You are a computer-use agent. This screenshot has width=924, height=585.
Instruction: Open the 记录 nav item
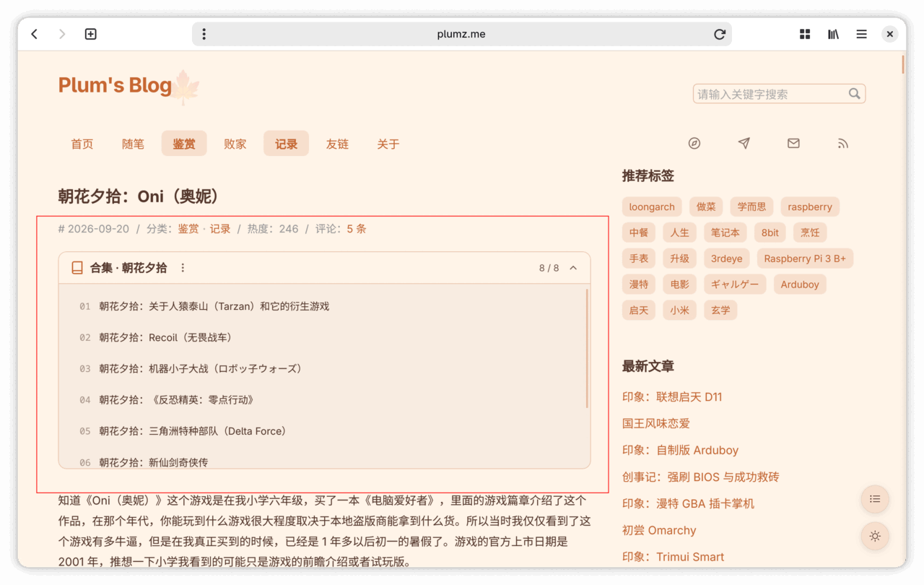286,144
